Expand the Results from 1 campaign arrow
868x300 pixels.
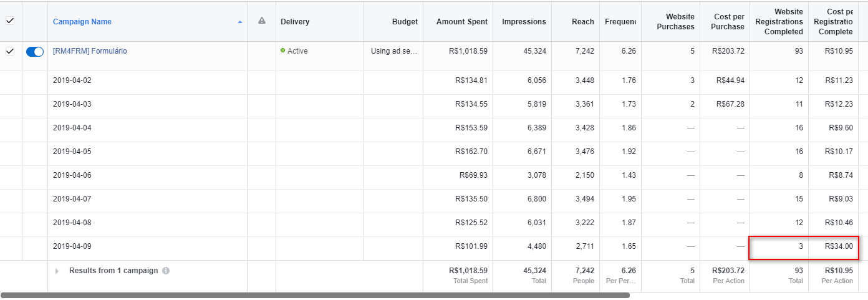[57, 271]
